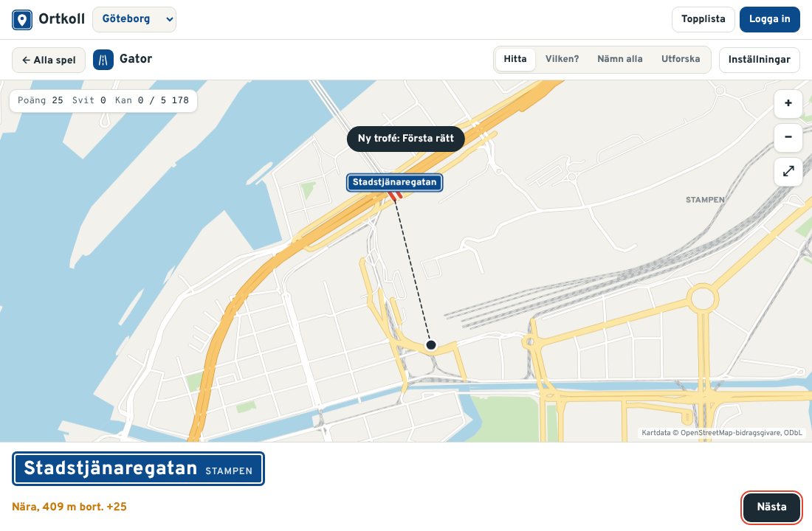Click the large Stadstjänaregatan street sign
Viewport: 812px width, 531px height.
point(138,469)
